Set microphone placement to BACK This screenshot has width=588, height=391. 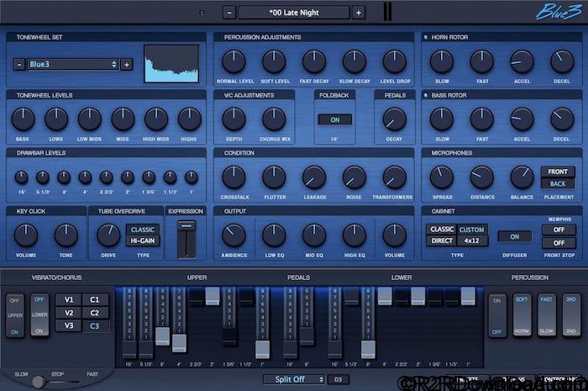click(558, 183)
